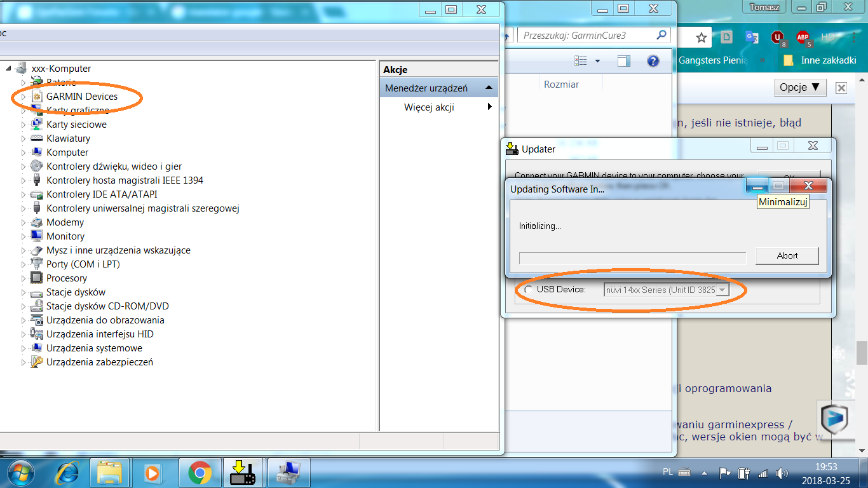
Task: Click the Monitory category icon
Action: pyautogui.click(x=37, y=236)
